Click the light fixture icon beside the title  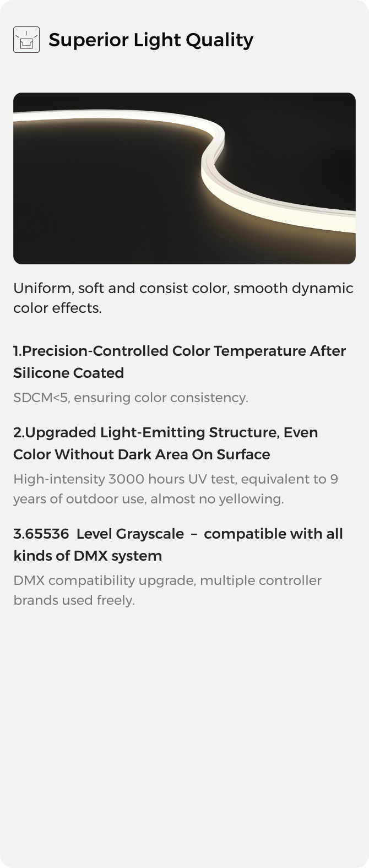click(x=26, y=40)
